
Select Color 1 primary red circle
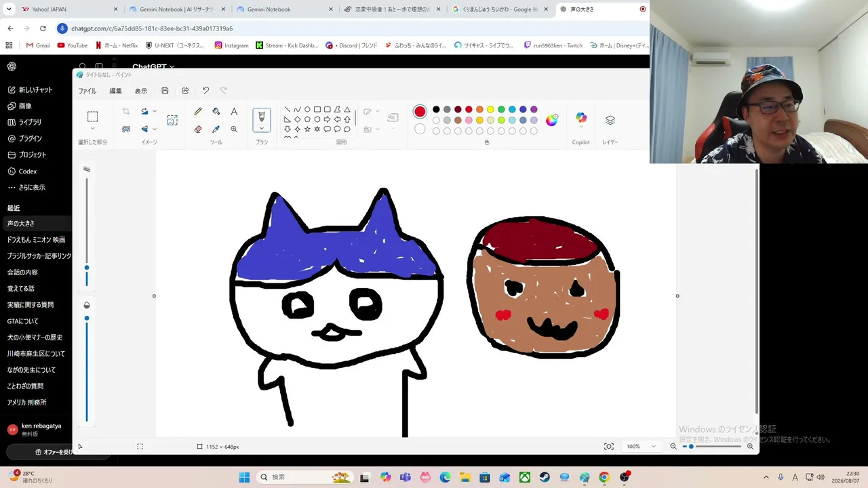click(420, 112)
